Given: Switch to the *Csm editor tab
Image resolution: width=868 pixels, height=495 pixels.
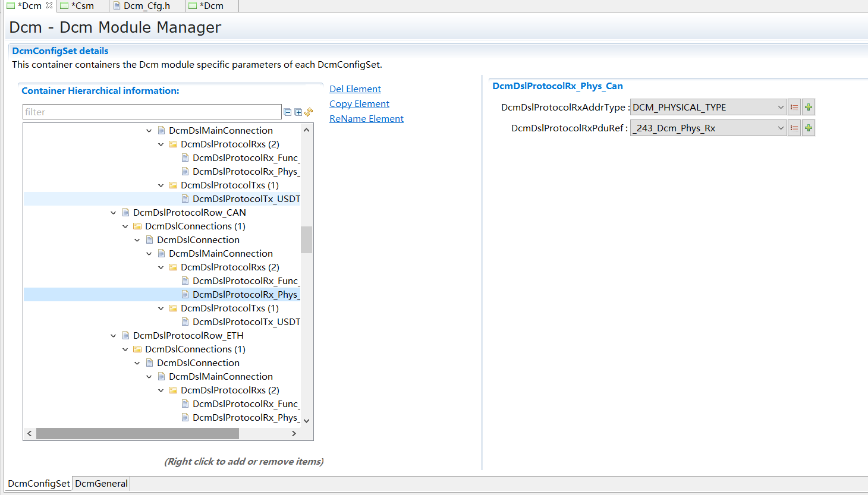Looking at the screenshot, I should (82, 5).
